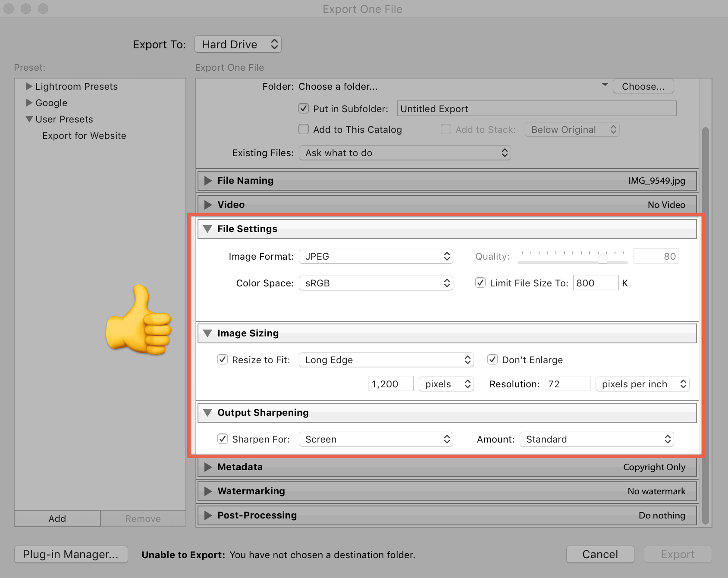Edit the 1,200 size field
Viewport: 728px width, 578px height.
[x=390, y=384]
